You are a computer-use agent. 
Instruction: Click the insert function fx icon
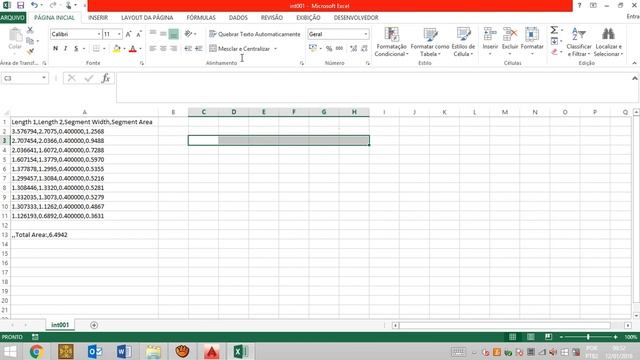click(105, 78)
